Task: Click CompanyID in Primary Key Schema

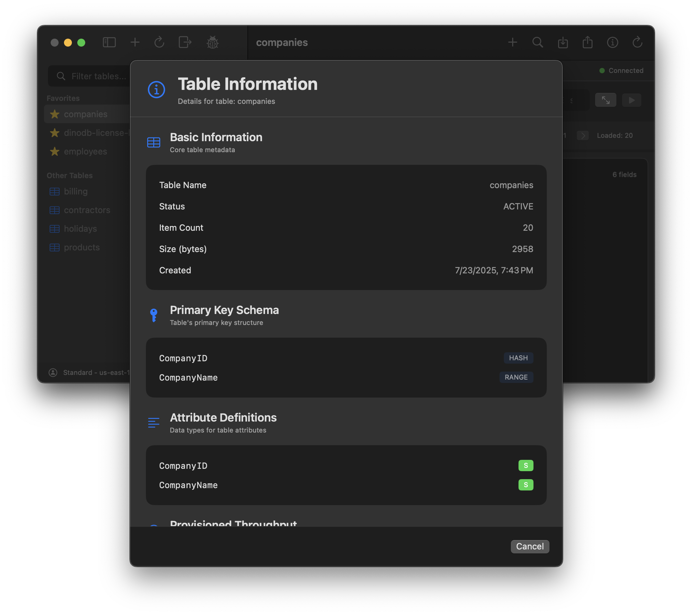Action: pos(183,358)
